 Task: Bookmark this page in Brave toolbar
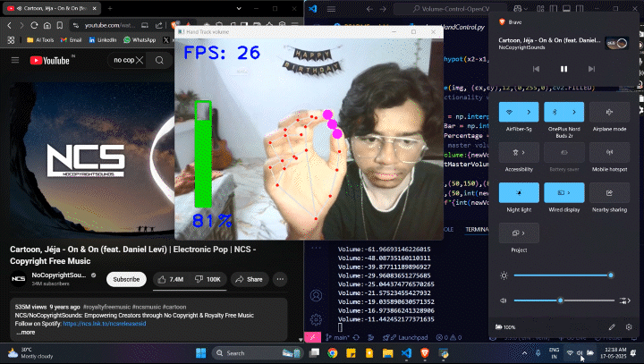pyautogui.click(x=60, y=25)
